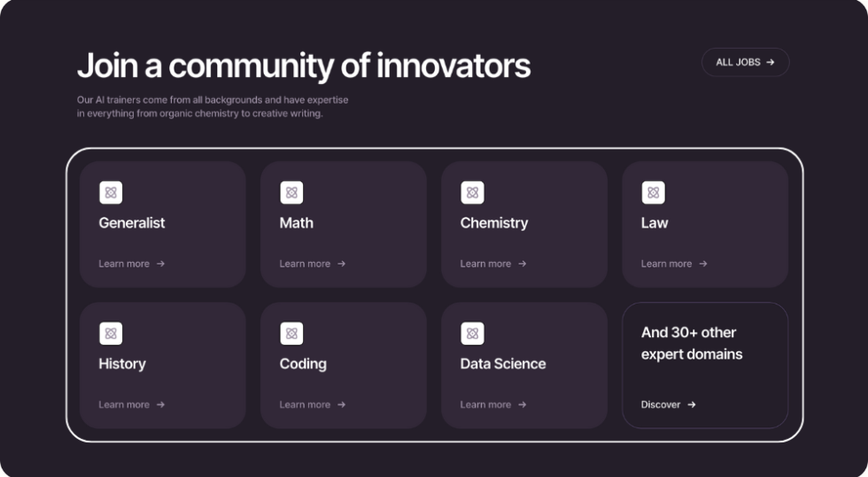Image resolution: width=868 pixels, height=477 pixels.
Task: Click the atom icon on the Data Science card
Action: coord(472,334)
